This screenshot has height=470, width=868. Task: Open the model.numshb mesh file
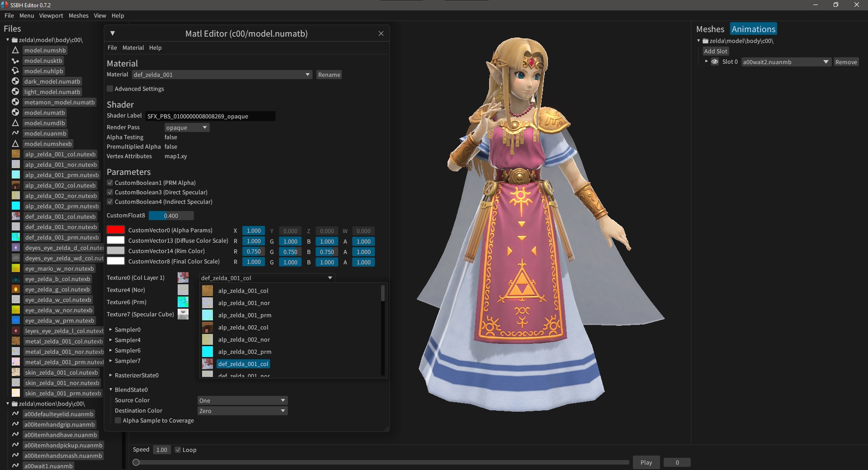45,50
